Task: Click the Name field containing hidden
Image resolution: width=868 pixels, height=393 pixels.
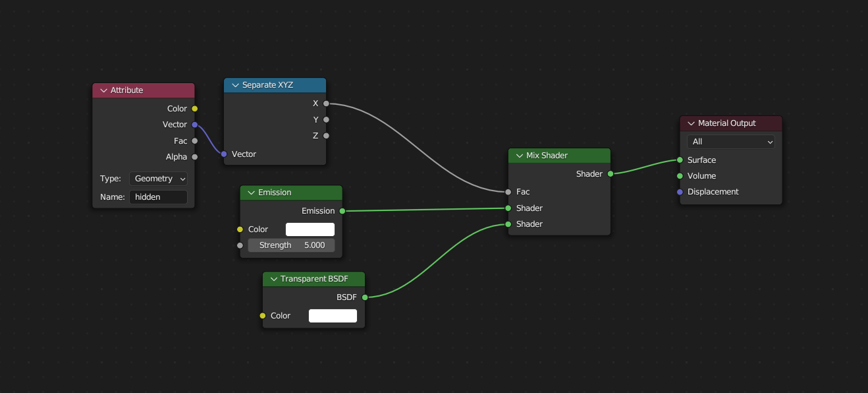Action: [x=158, y=196]
